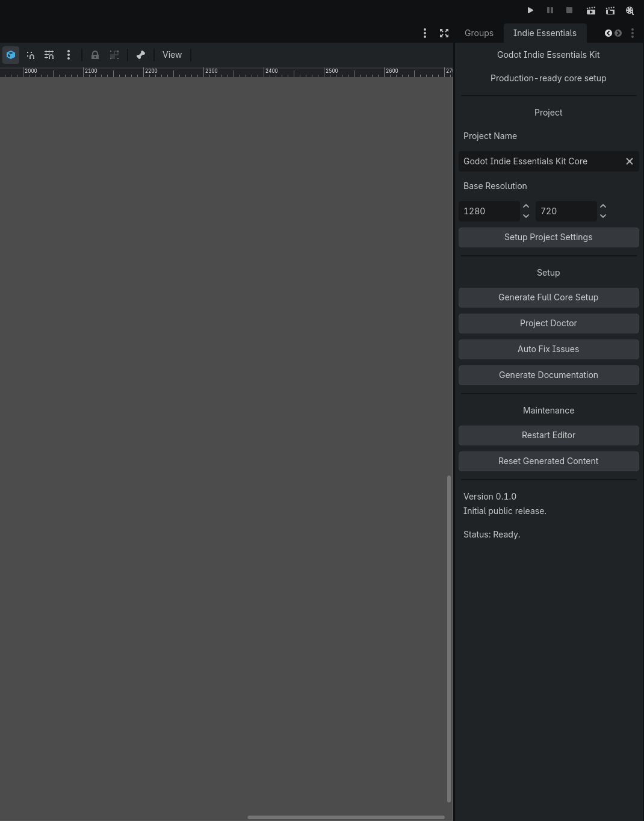Open skeleton bone options icon
Image resolution: width=644 pixels, height=821 pixels.
(x=141, y=55)
